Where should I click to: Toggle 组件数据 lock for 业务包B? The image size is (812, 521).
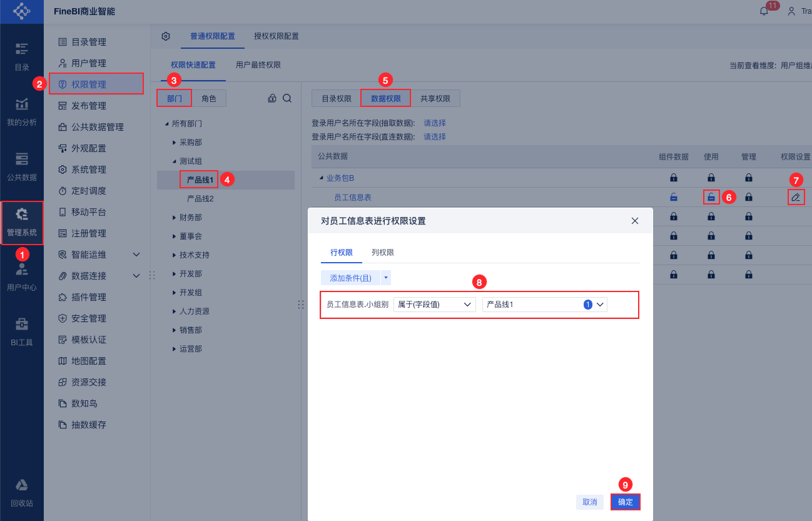pyautogui.click(x=674, y=178)
